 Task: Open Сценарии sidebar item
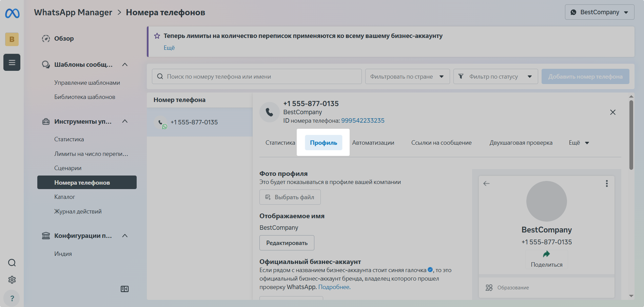pyautogui.click(x=68, y=168)
